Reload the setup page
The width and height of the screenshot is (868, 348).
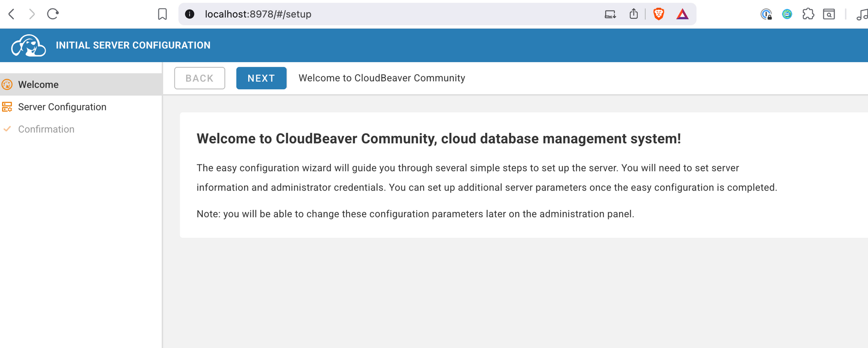pyautogui.click(x=53, y=14)
